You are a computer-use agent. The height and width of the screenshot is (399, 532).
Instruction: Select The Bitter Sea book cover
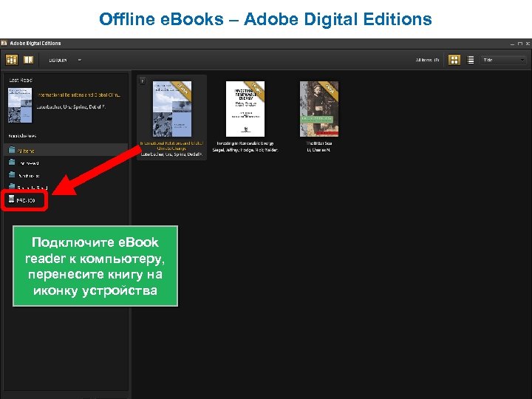pyautogui.click(x=319, y=109)
